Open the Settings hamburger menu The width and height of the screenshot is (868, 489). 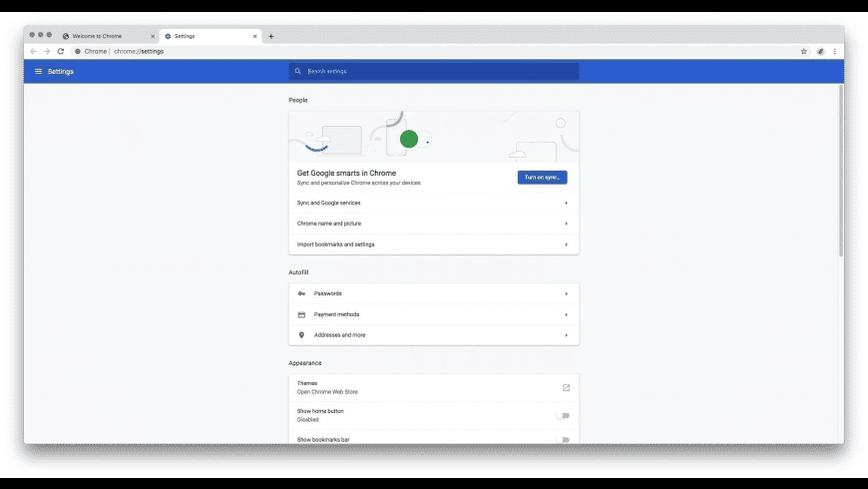pyautogui.click(x=38, y=72)
